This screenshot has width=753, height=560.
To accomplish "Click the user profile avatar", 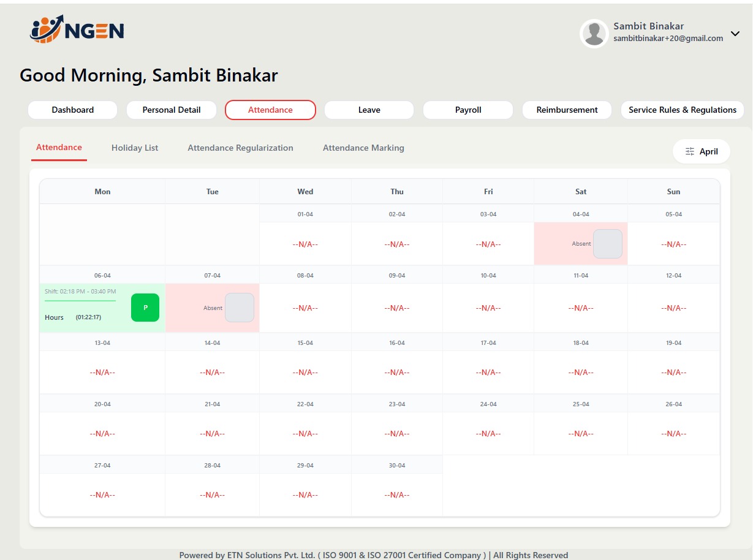I will point(594,33).
